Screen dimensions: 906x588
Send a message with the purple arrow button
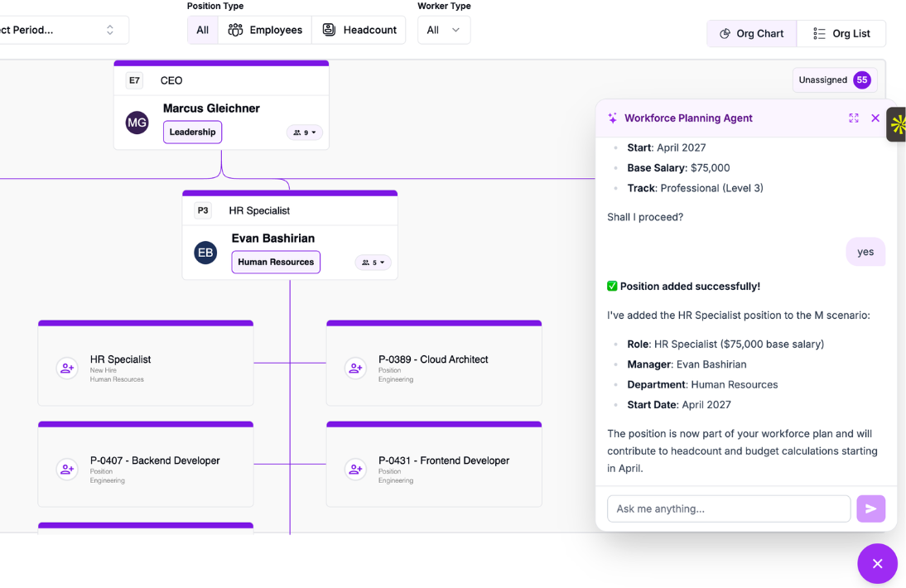click(x=871, y=508)
